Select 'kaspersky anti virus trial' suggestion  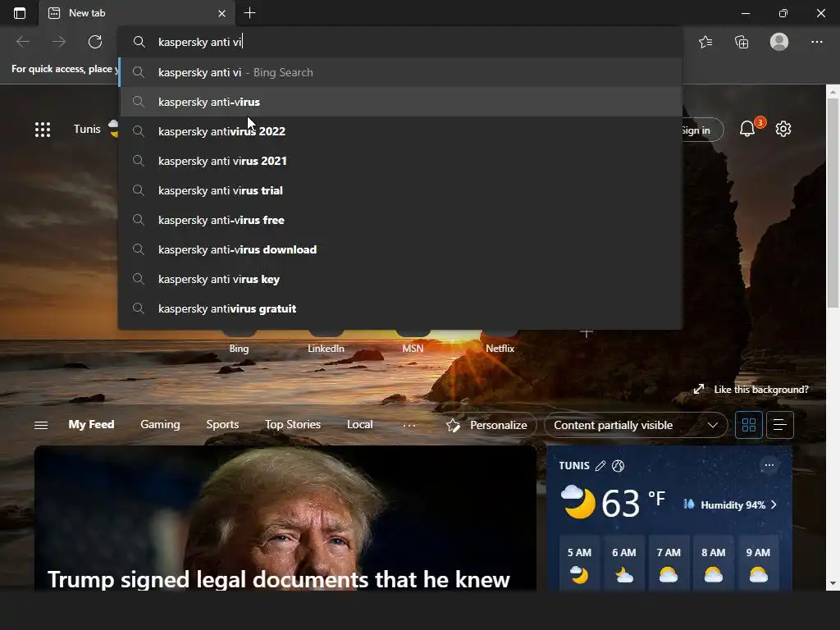(400, 190)
